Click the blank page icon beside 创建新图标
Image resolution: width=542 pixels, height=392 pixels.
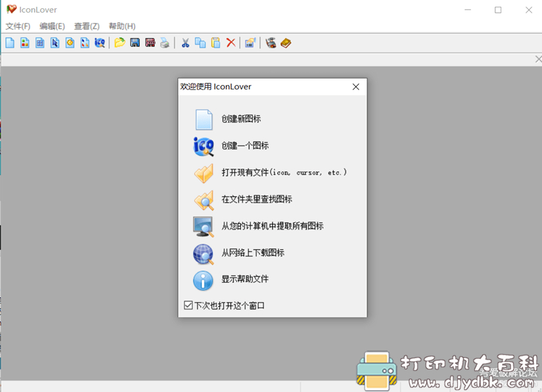pyautogui.click(x=204, y=120)
